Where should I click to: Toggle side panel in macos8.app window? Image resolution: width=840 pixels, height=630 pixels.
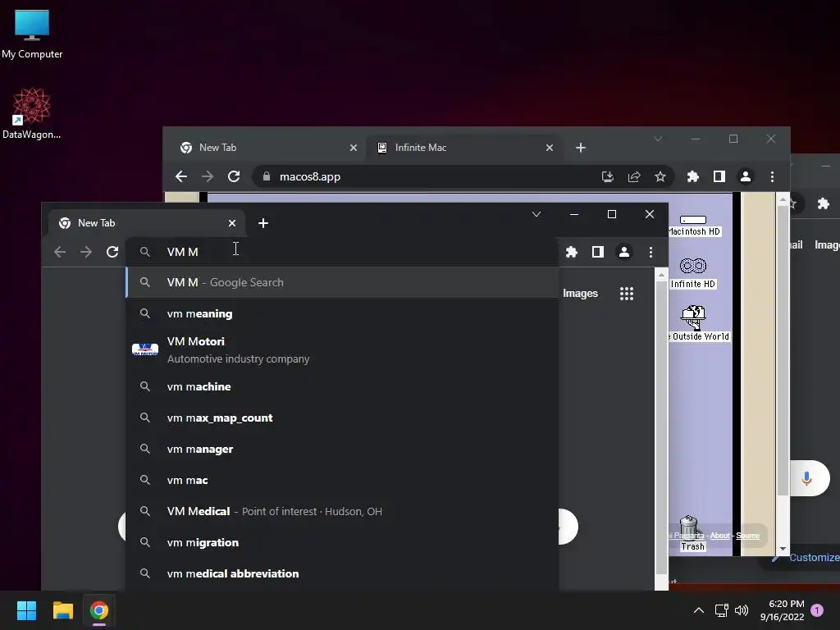[x=719, y=177]
